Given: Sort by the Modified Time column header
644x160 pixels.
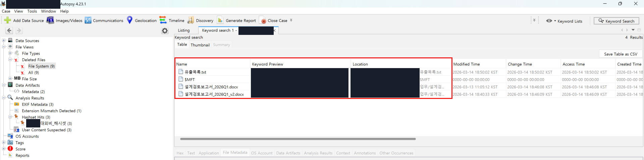Looking at the screenshot, I should tap(479, 64).
